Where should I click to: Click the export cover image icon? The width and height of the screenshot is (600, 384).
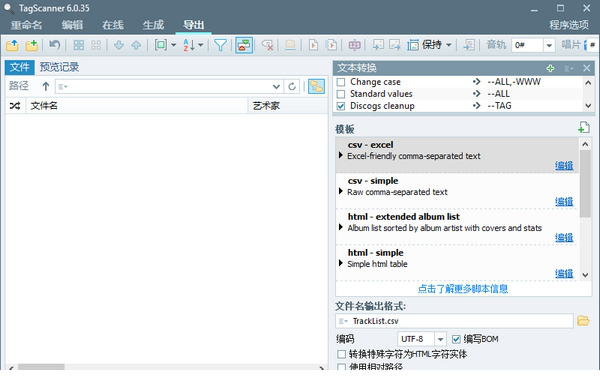tap(395, 45)
